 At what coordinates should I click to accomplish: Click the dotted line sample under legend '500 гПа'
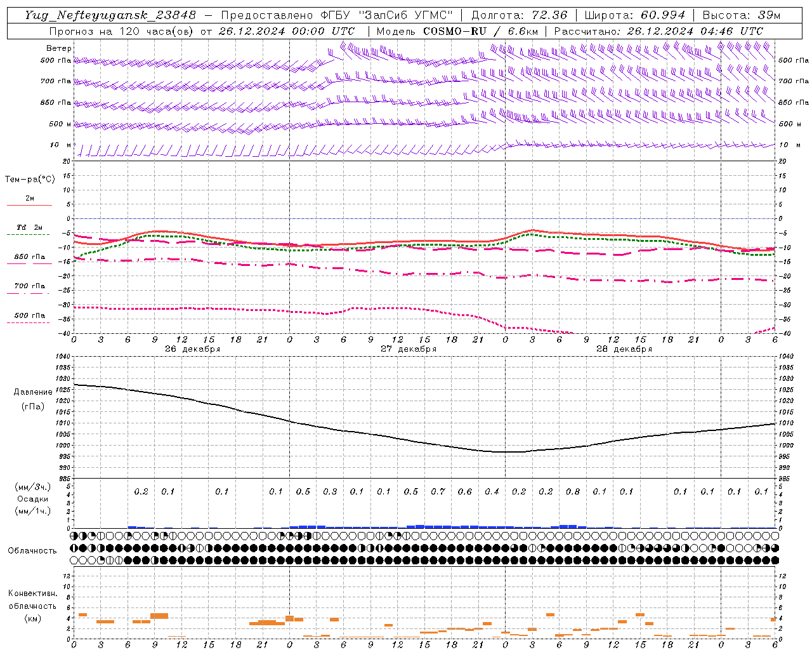(29, 322)
